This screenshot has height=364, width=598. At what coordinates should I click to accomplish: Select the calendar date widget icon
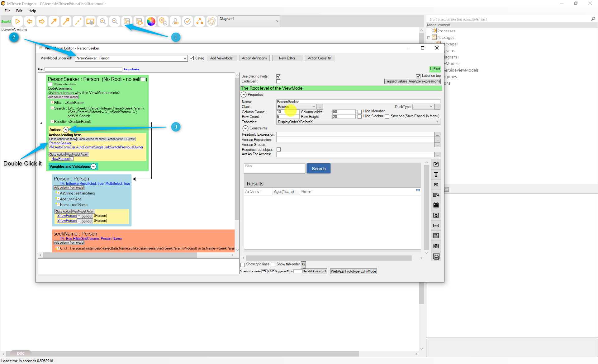click(x=436, y=205)
